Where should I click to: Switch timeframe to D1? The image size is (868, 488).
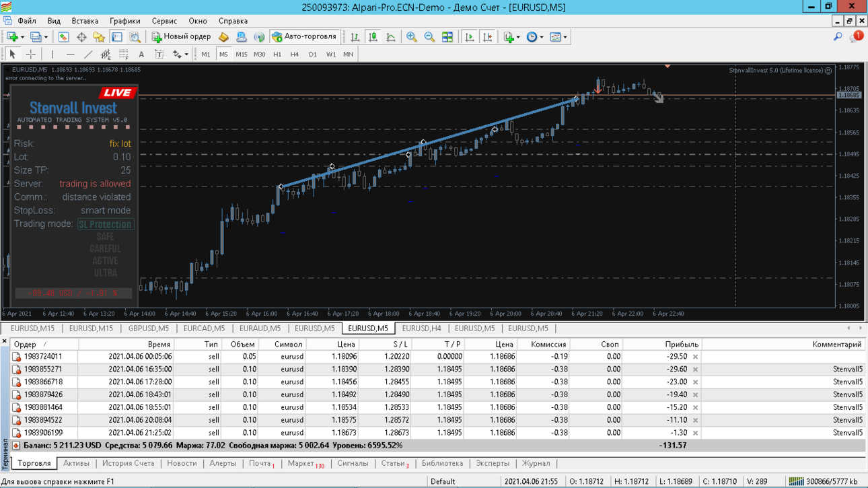point(313,54)
